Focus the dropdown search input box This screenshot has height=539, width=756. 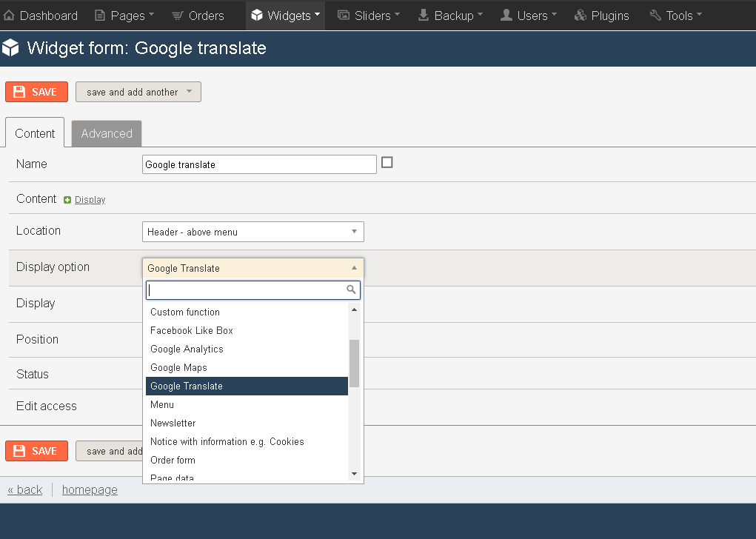point(253,290)
